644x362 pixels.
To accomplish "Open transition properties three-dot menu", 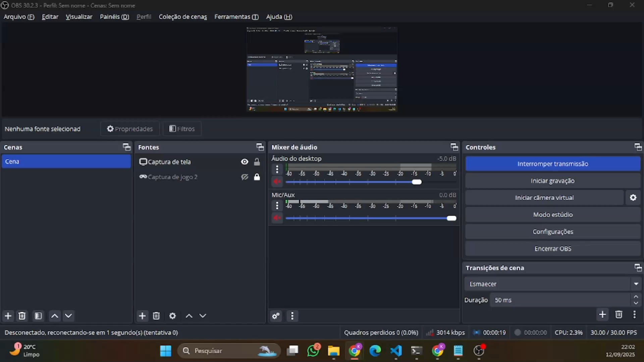I will (x=634, y=314).
